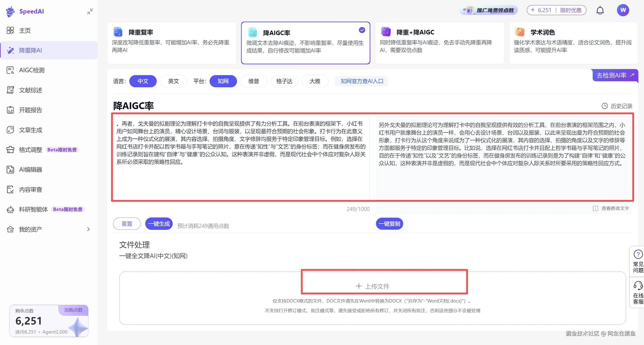
Task: Collapse the sidebar with the shrink icon
Action: click(90, 11)
